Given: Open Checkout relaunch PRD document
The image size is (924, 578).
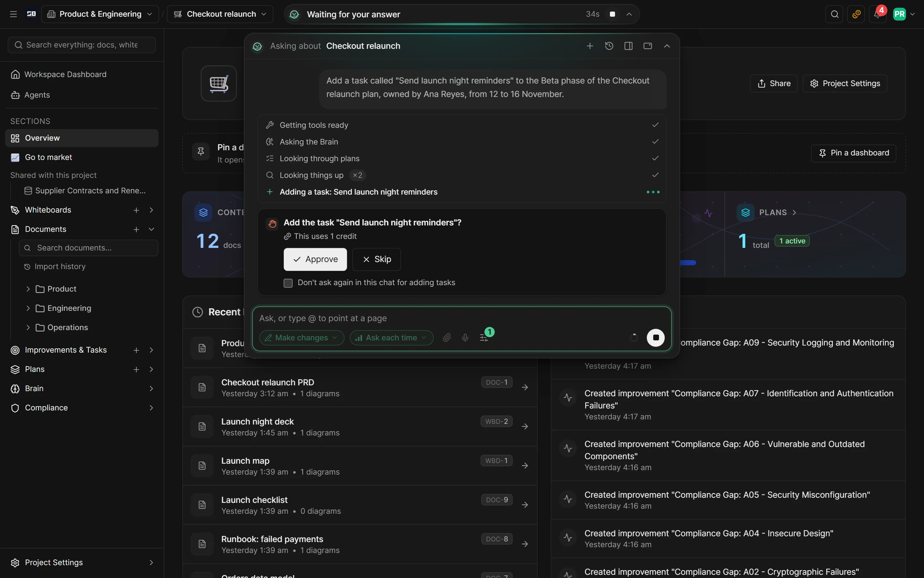Looking at the screenshot, I should point(360,387).
